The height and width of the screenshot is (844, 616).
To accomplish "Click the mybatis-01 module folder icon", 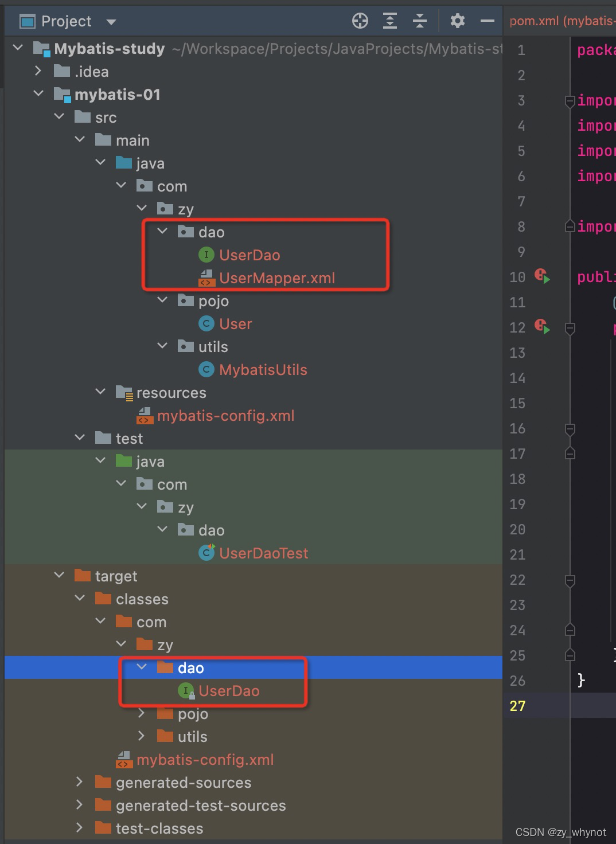I will [62, 95].
